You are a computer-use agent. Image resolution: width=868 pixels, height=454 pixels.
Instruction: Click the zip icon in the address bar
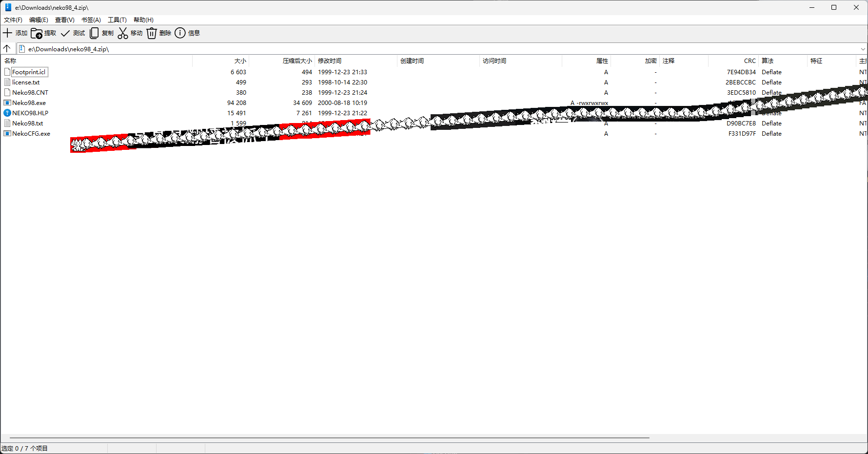(22, 49)
